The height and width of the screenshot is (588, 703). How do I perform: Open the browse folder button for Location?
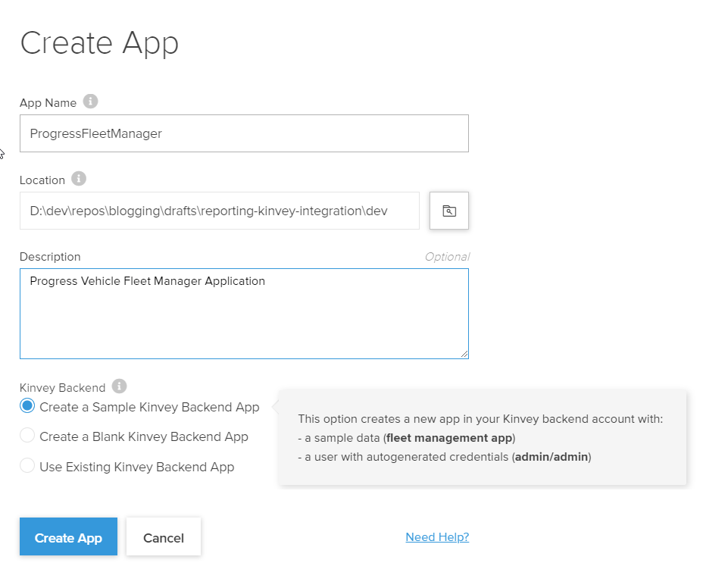[448, 211]
